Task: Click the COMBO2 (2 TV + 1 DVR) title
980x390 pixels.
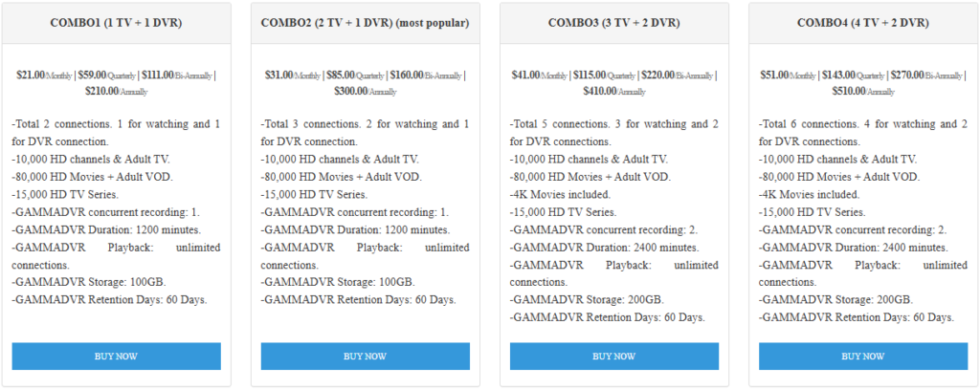Action: 365,22
